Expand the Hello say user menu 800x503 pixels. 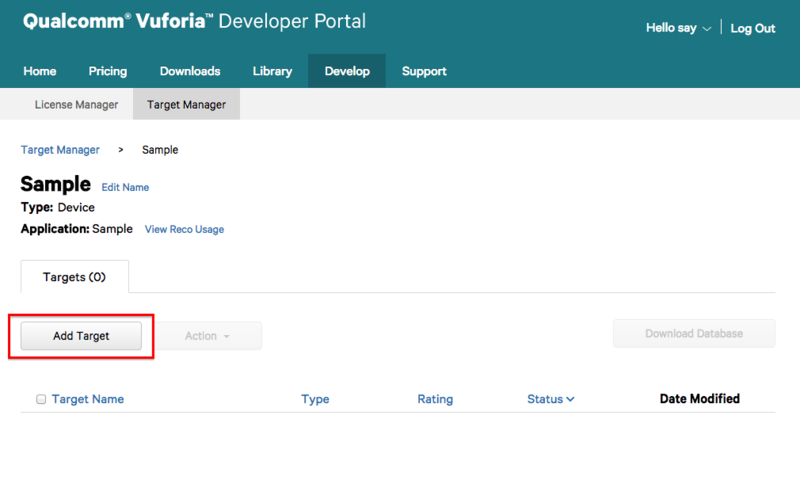click(x=678, y=28)
